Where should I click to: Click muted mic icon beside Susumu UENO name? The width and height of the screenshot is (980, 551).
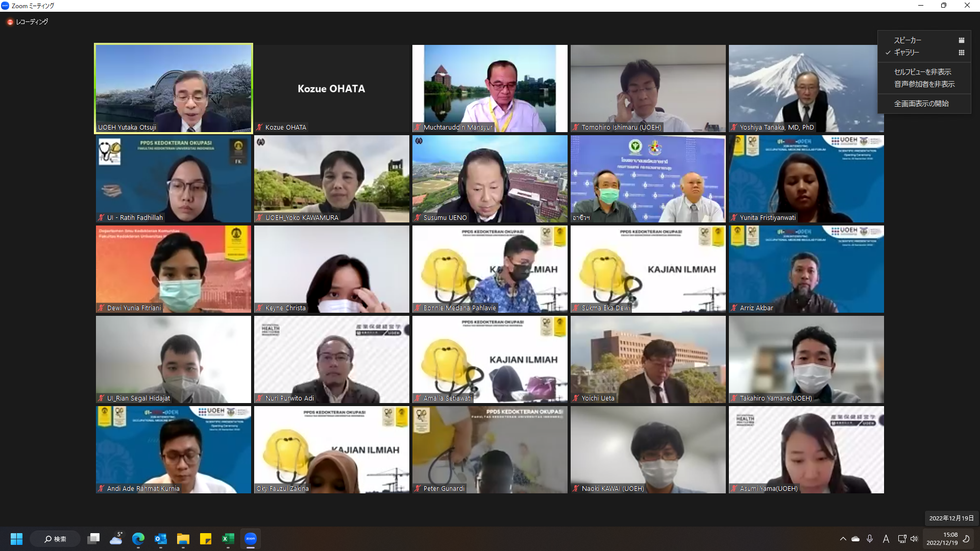(418, 218)
